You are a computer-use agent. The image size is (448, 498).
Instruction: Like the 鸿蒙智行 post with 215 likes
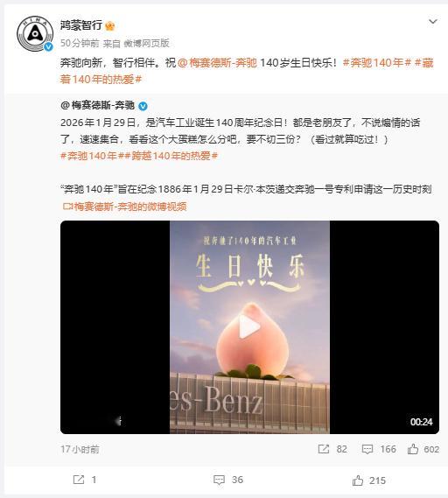369,480
